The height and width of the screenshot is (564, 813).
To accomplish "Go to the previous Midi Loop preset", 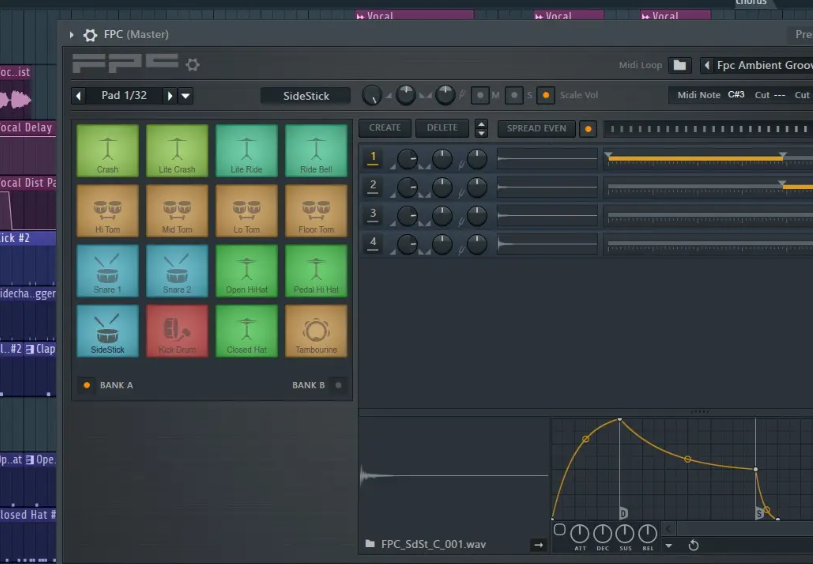I will (707, 65).
